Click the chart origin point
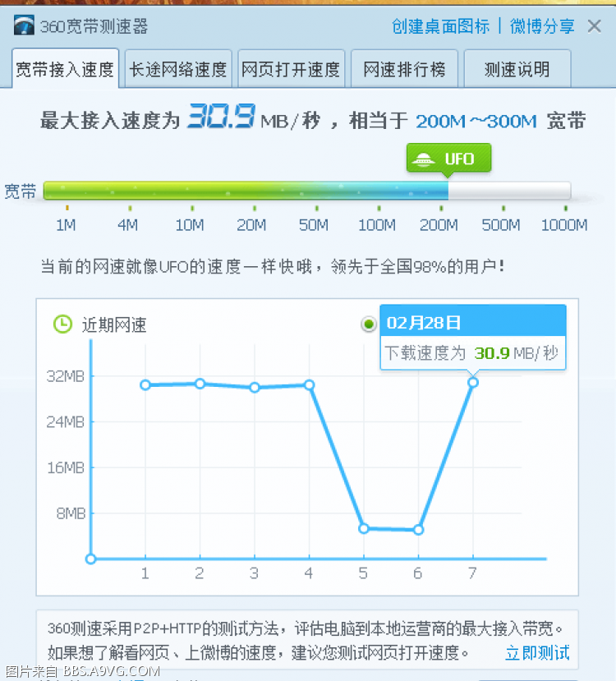The width and height of the screenshot is (616, 681). [90, 559]
